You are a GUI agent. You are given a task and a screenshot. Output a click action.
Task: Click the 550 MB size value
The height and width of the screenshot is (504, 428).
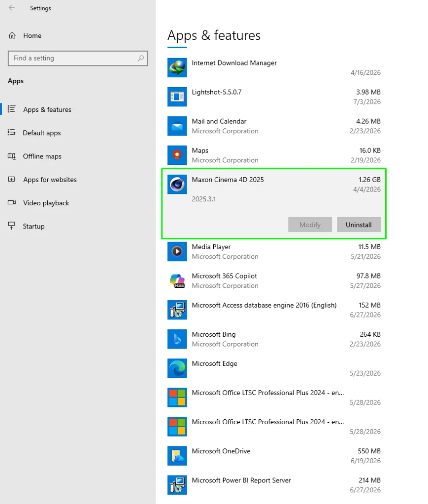pos(369,451)
